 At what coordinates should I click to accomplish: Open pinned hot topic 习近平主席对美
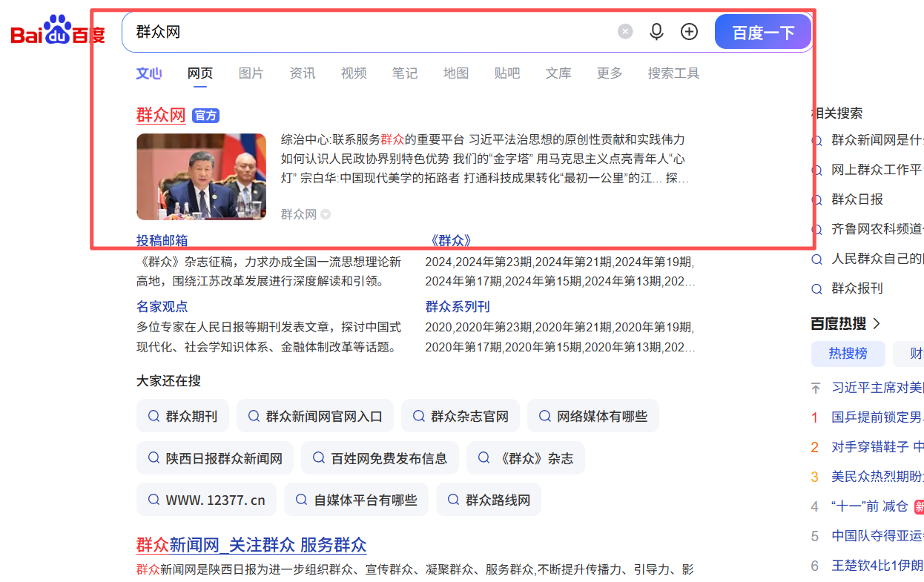(878, 387)
